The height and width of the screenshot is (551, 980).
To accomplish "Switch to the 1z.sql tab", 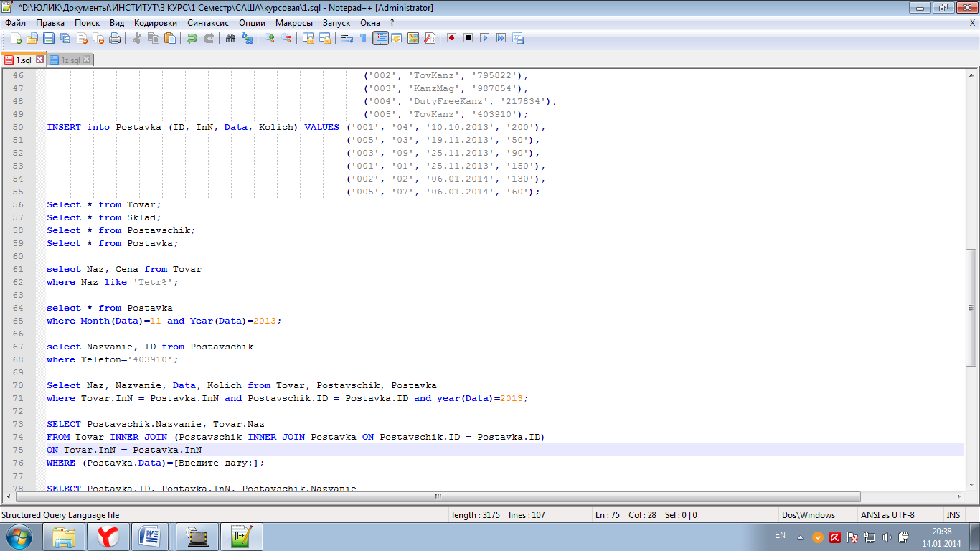I will [x=70, y=60].
